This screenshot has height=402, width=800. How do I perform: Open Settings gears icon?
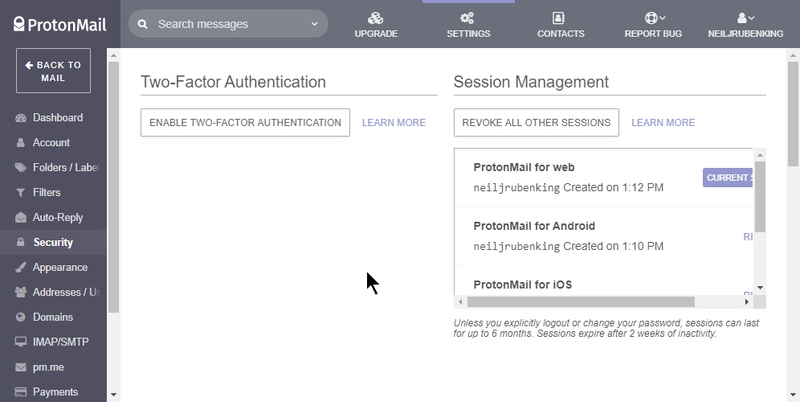point(467,18)
